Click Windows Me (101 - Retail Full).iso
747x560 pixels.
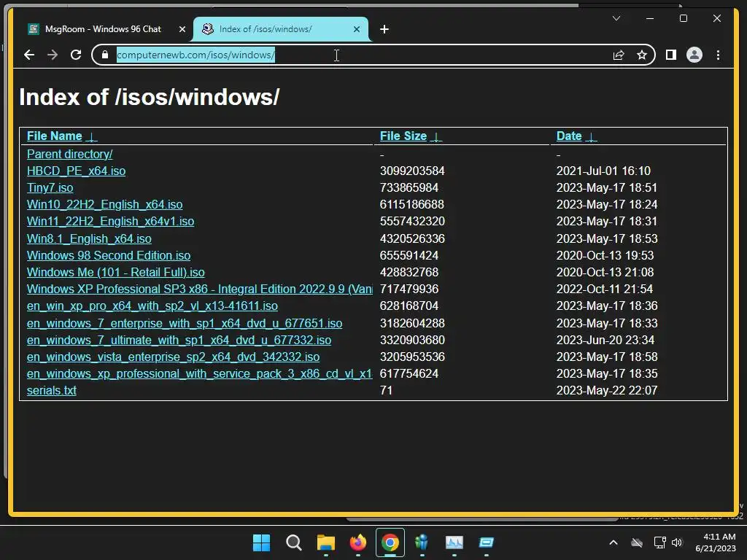pos(116,273)
